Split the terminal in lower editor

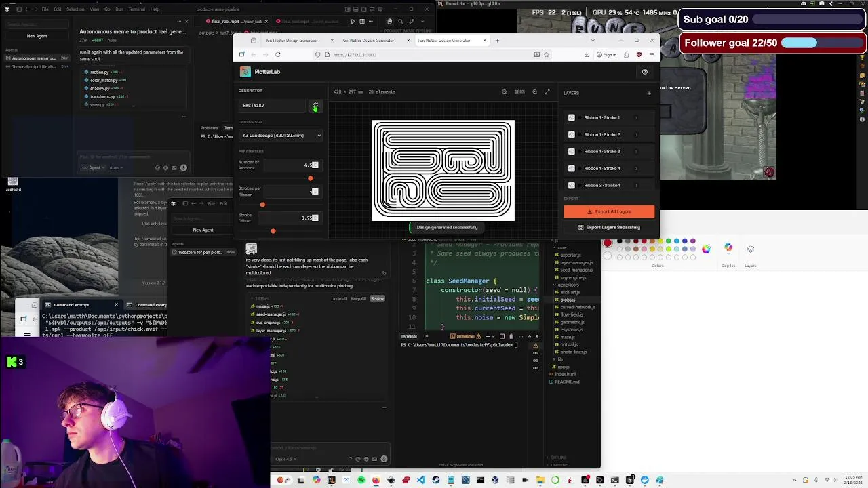pyautogui.click(x=502, y=337)
